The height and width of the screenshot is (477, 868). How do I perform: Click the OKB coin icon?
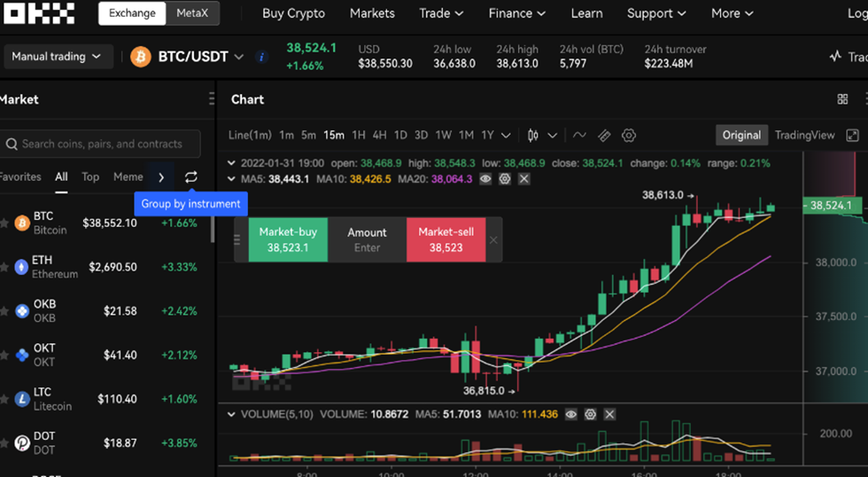click(x=21, y=311)
